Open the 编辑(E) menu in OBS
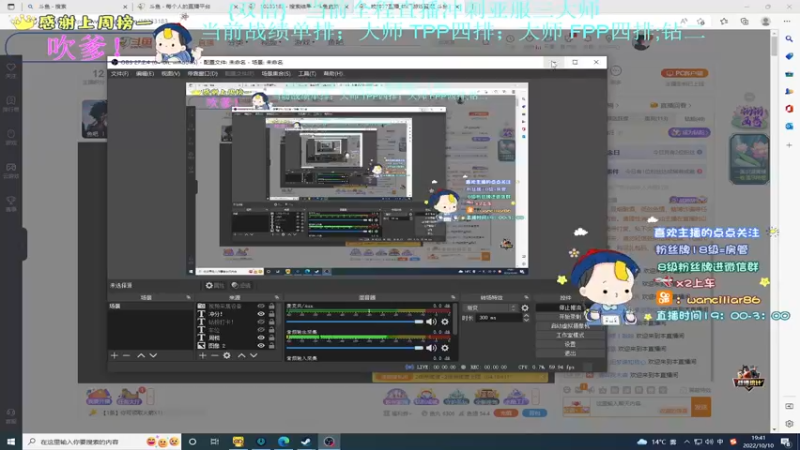 click(x=145, y=74)
